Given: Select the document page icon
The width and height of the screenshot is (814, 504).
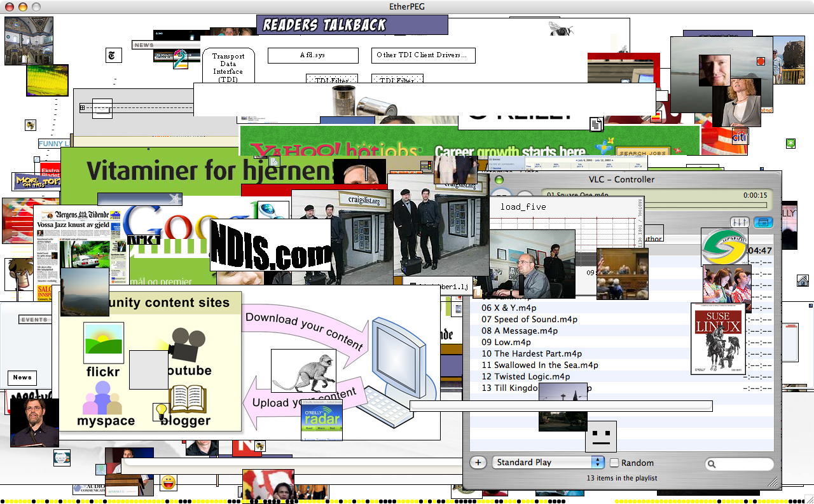Looking at the screenshot, I should click(596, 124).
